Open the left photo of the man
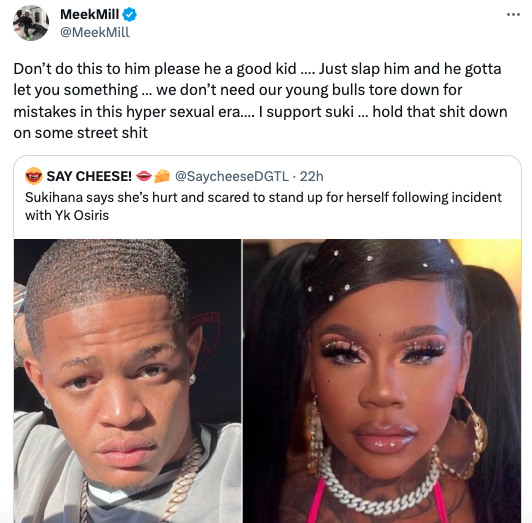Screen dimensions: 532x523 pyautogui.click(x=128, y=381)
